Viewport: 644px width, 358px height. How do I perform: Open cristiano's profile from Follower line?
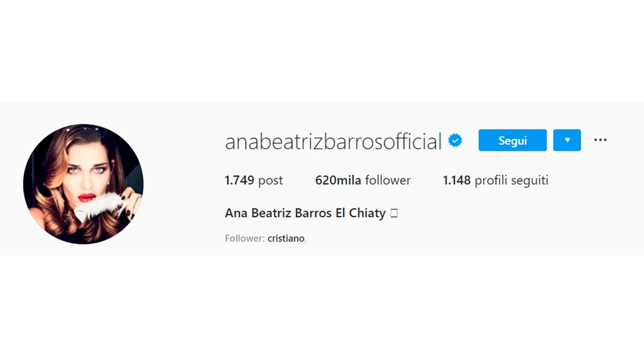[x=286, y=238]
